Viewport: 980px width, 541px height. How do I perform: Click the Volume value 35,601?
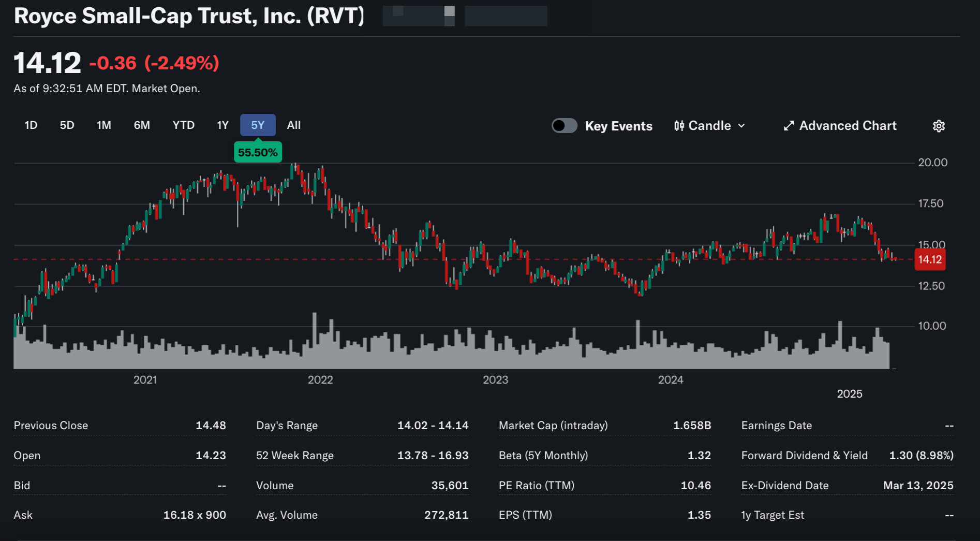point(450,486)
